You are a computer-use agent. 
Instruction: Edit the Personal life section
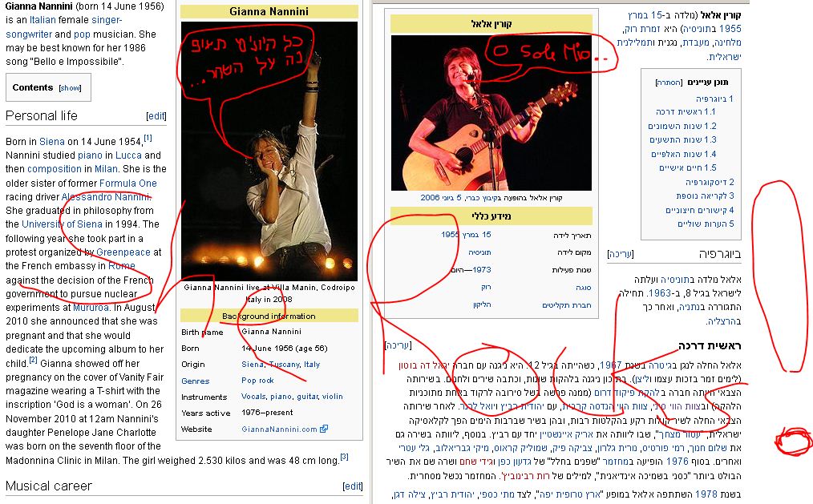click(156, 116)
